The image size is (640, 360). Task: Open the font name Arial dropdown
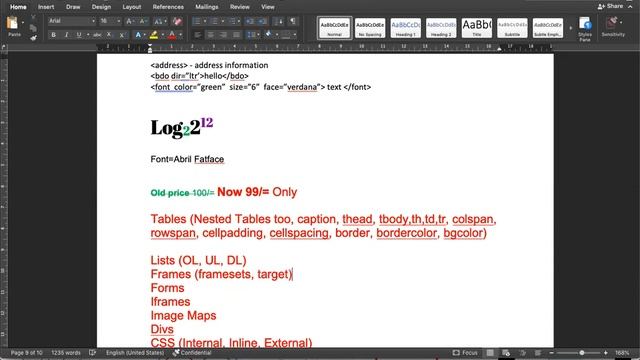point(93,21)
